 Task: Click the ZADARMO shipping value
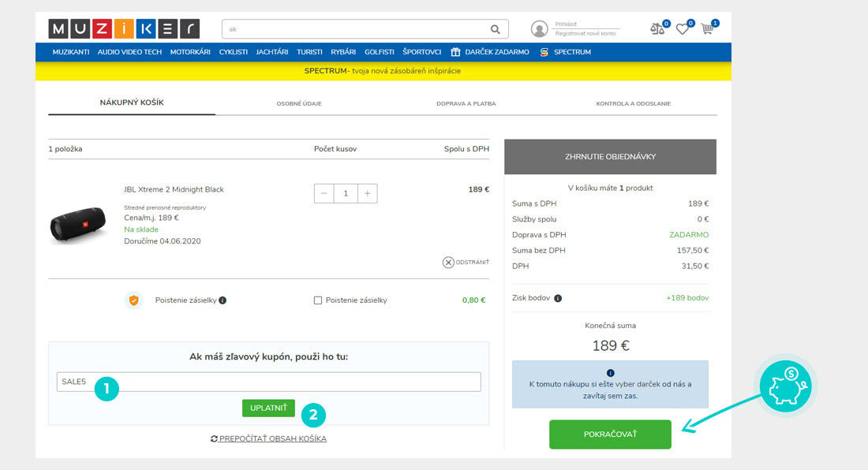click(x=689, y=235)
